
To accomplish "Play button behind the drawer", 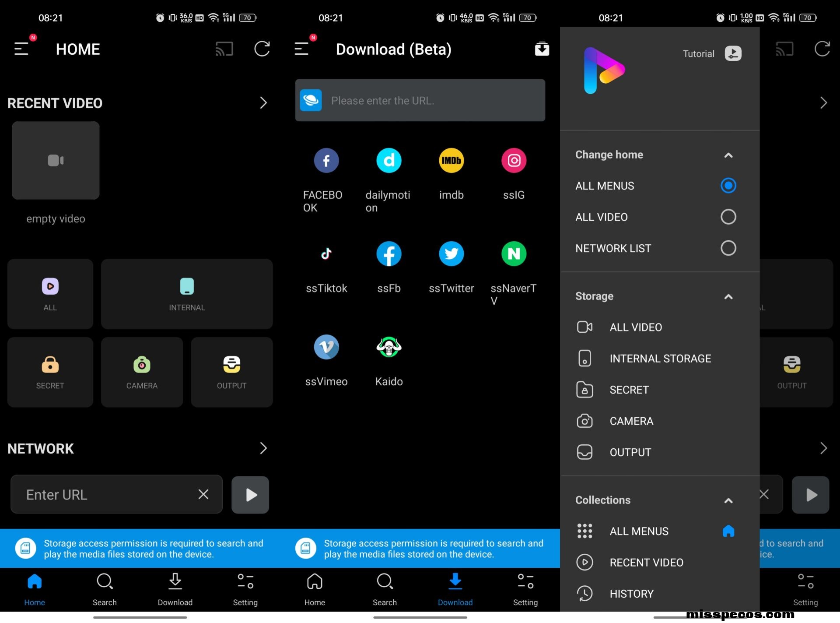I will click(x=811, y=495).
